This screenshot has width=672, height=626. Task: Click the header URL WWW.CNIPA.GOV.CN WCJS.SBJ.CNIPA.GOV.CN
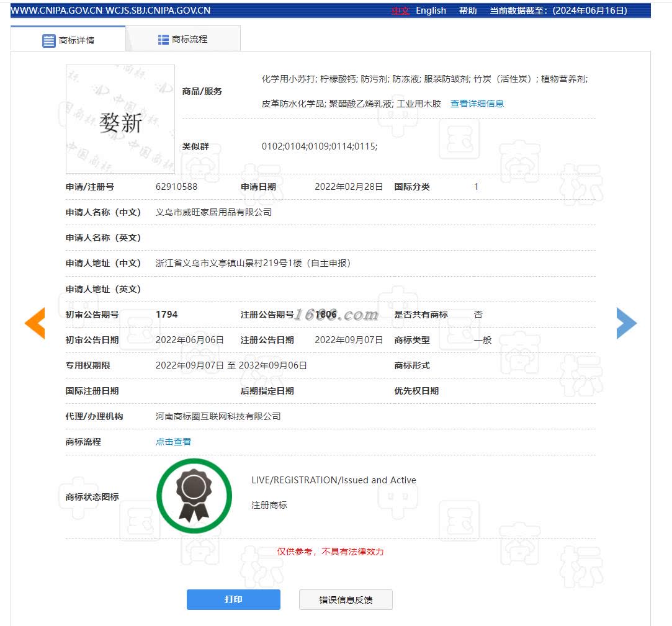(110, 11)
